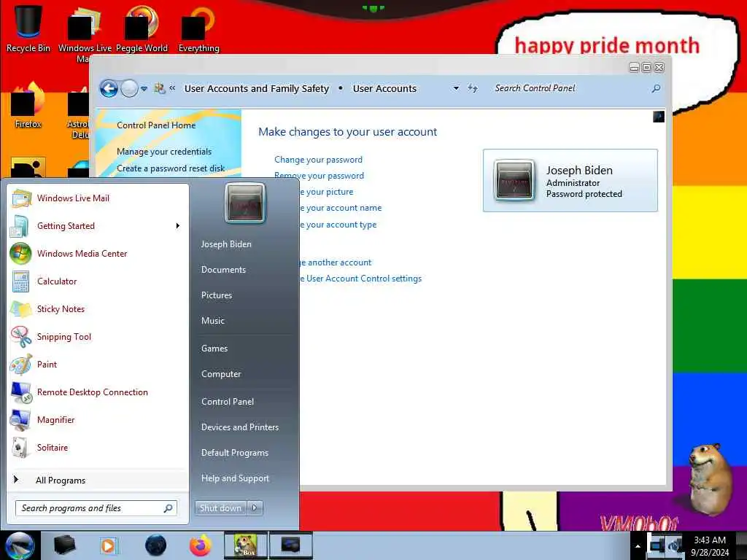Open Control Panel from Start menu
Viewport: 747px width, 560px height.
pyautogui.click(x=228, y=402)
